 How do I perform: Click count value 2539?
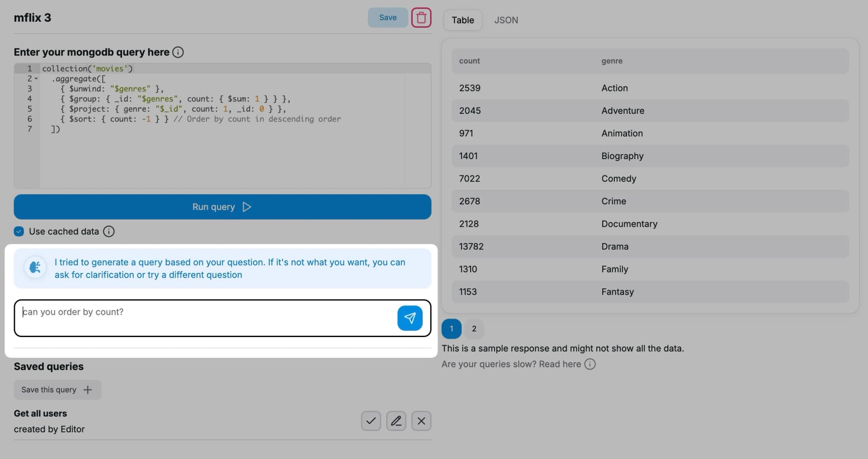tap(470, 88)
